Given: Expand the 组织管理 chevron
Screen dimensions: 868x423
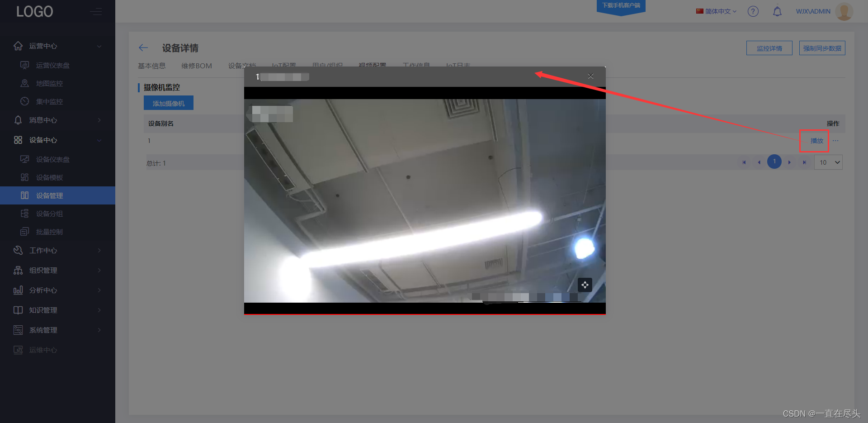Looking at the screenshot, I should tap(99, 270).
